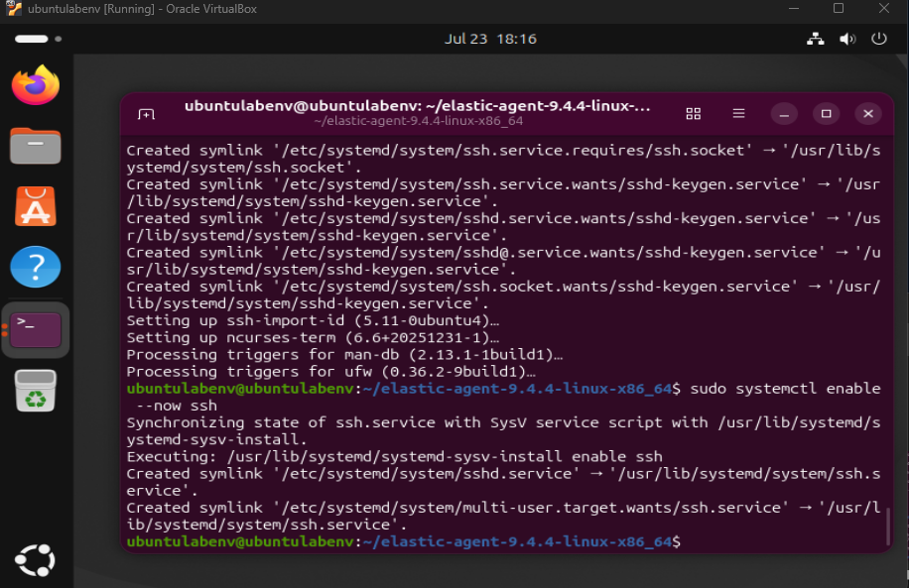Minimize the terminal window
The height and width of the screenshot is (588, 909).
coord(784,114)
